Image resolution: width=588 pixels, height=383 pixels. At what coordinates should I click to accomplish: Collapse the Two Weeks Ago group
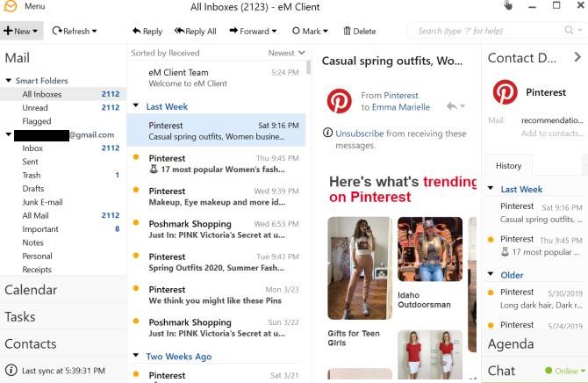136,355
